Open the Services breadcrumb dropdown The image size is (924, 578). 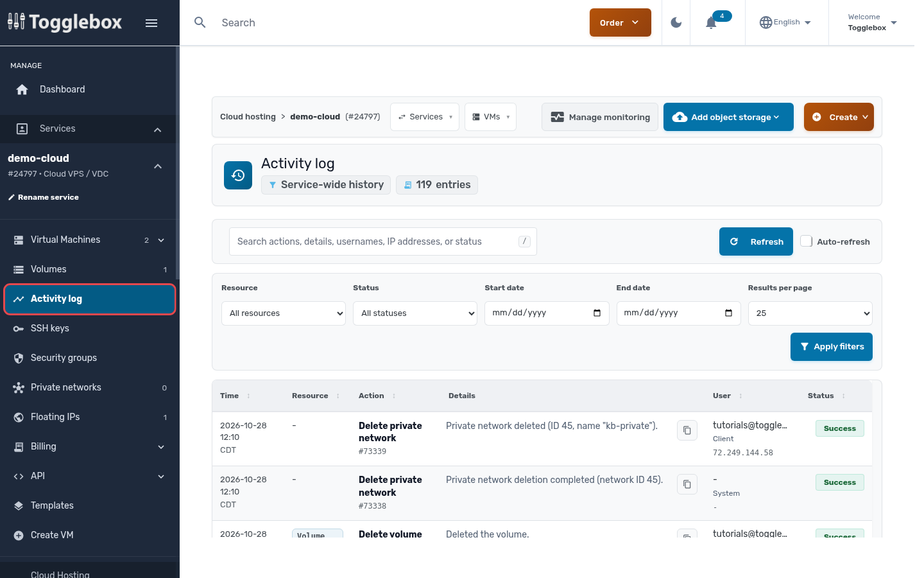tap(425, 117)
